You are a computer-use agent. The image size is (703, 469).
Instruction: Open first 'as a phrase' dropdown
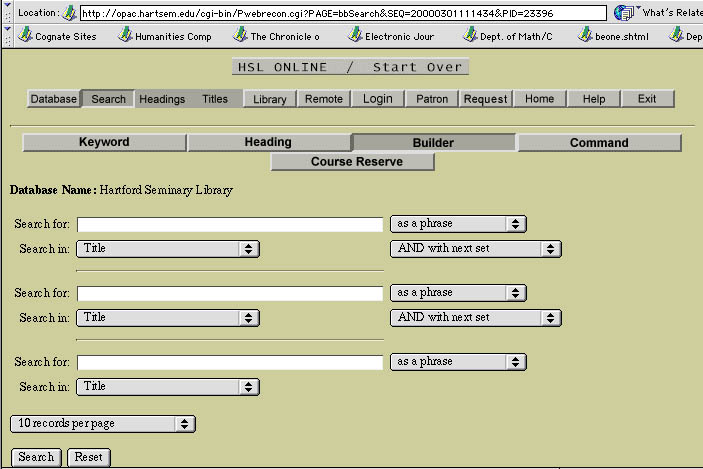(458, 224)
